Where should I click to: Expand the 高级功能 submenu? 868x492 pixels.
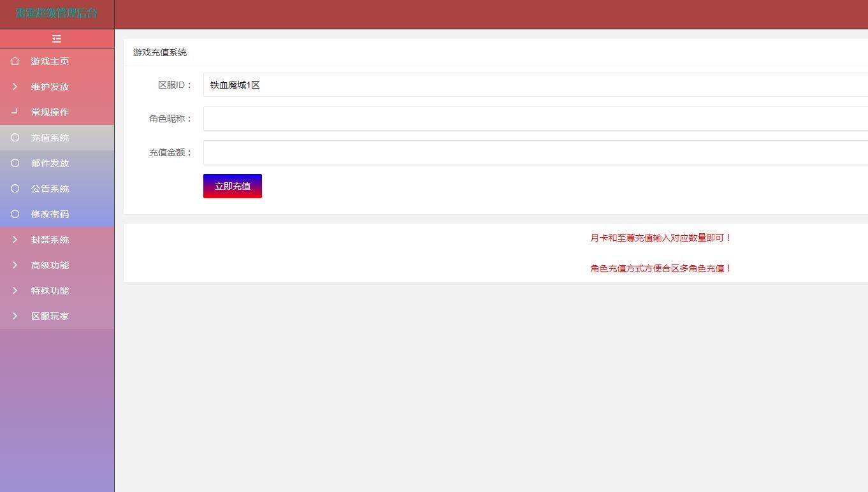[50, 265]
